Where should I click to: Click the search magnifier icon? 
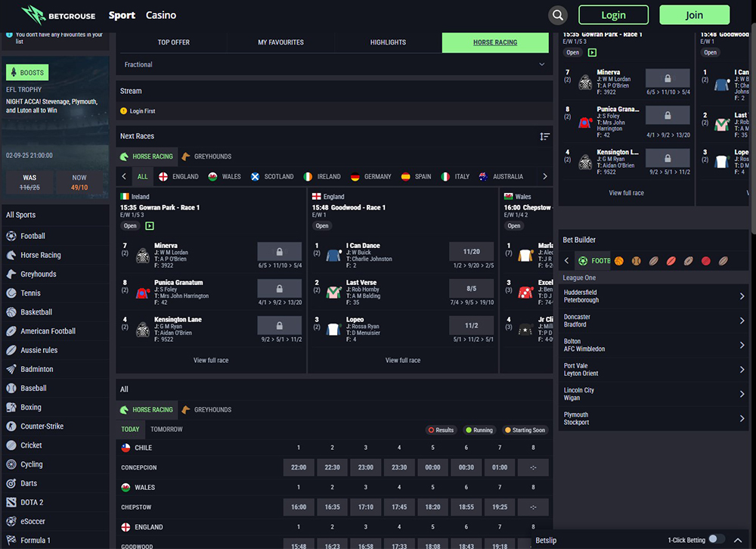coord(558,15)
